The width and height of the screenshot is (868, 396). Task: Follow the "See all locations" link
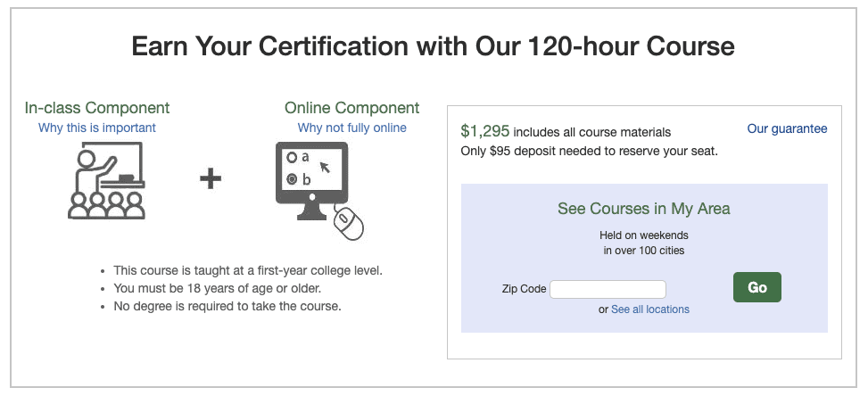pyautogui.click(x=650, y=309)
